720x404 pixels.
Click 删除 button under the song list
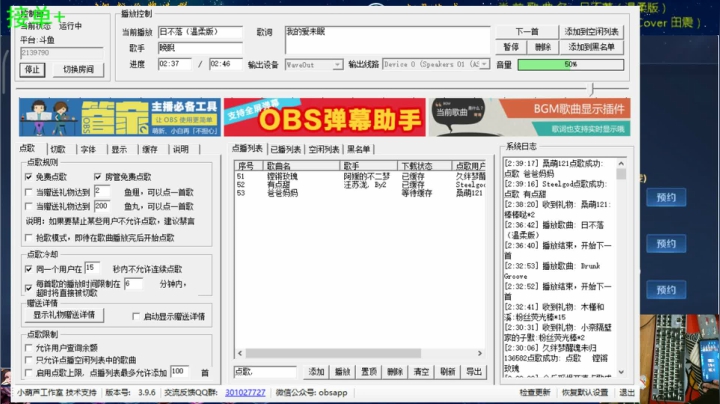tap(395, 372)
